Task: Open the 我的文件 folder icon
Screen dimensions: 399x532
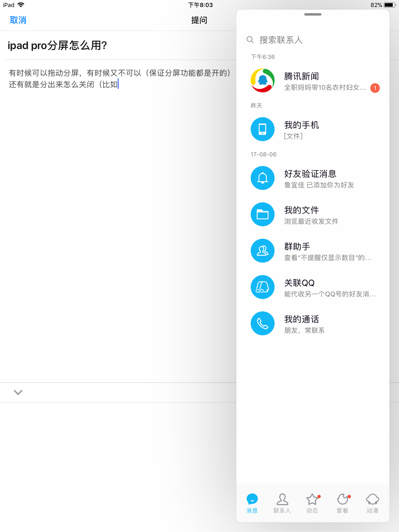Action: 262,214
